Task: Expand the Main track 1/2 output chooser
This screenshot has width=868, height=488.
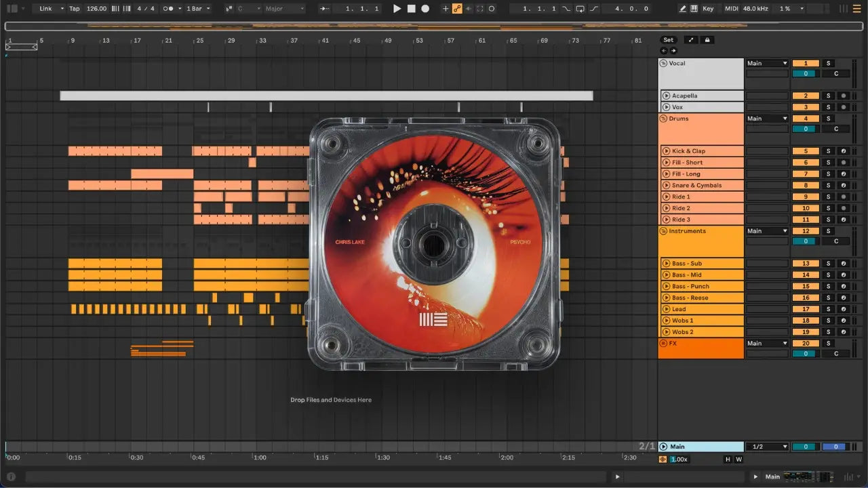Action: coord(767,447)
